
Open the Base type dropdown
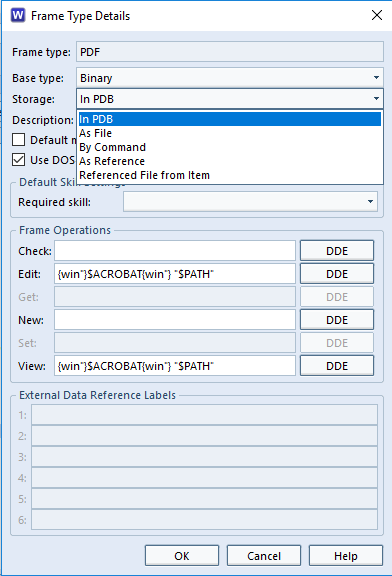(x=230, y=78)
